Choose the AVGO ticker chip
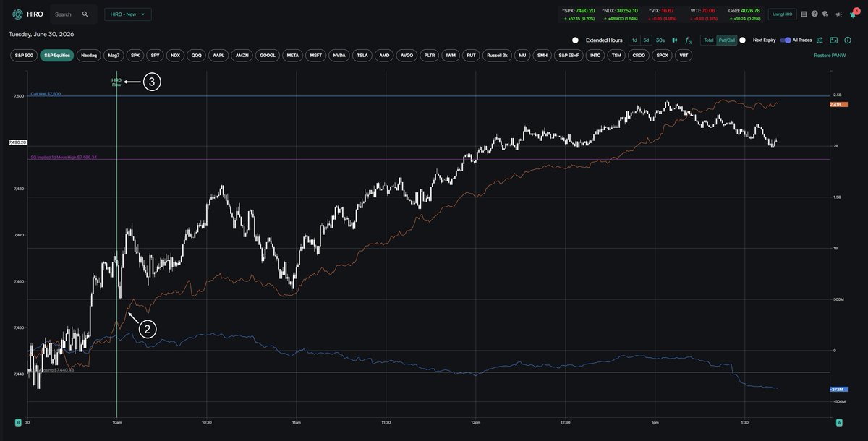Viewport: 868px width, 441px height. (x=407, y=55)
